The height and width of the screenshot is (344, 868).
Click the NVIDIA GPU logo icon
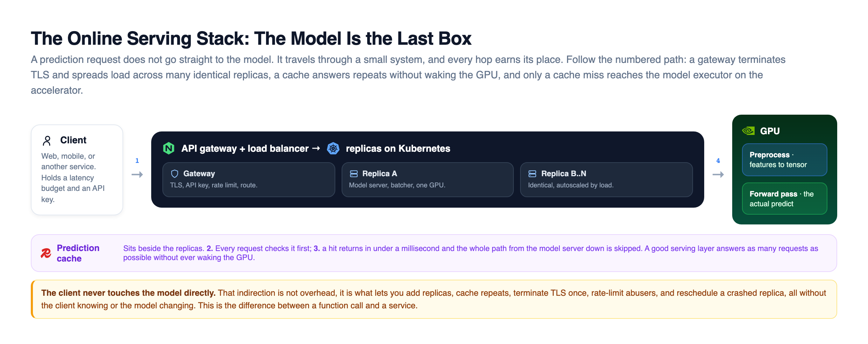(x=748, y=131)
